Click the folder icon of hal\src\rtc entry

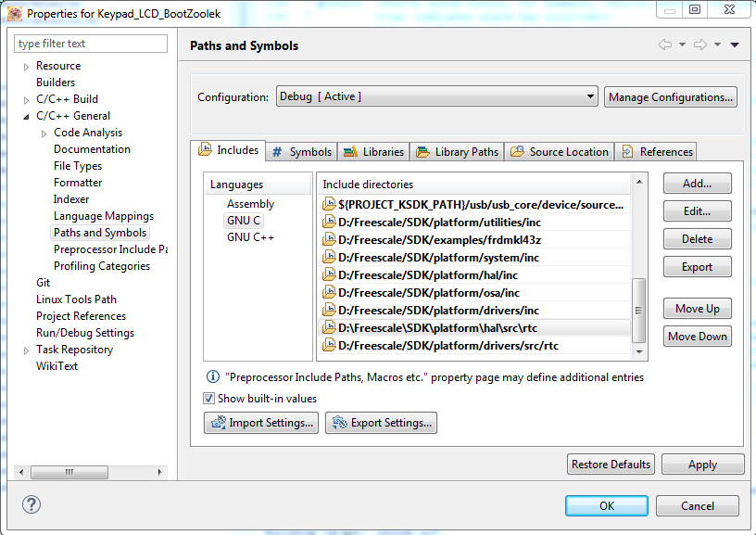pyautogui.click(x=329, y=327)
